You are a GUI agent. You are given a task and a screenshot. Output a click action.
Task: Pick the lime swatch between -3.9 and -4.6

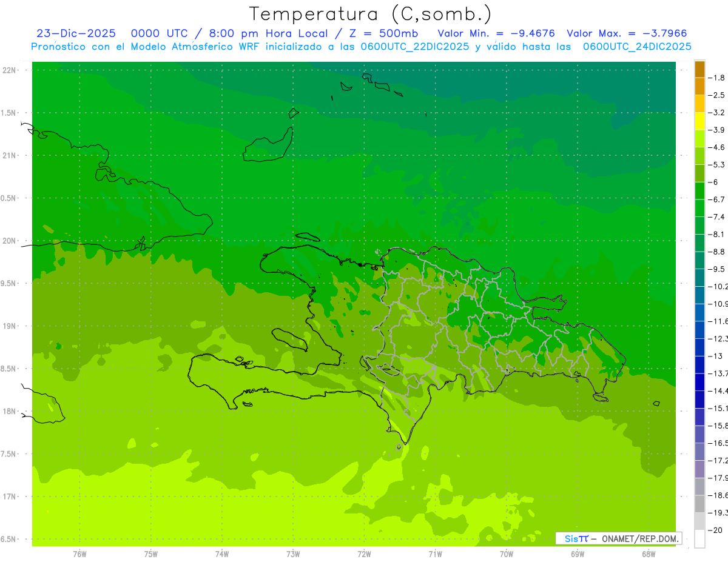699,139
